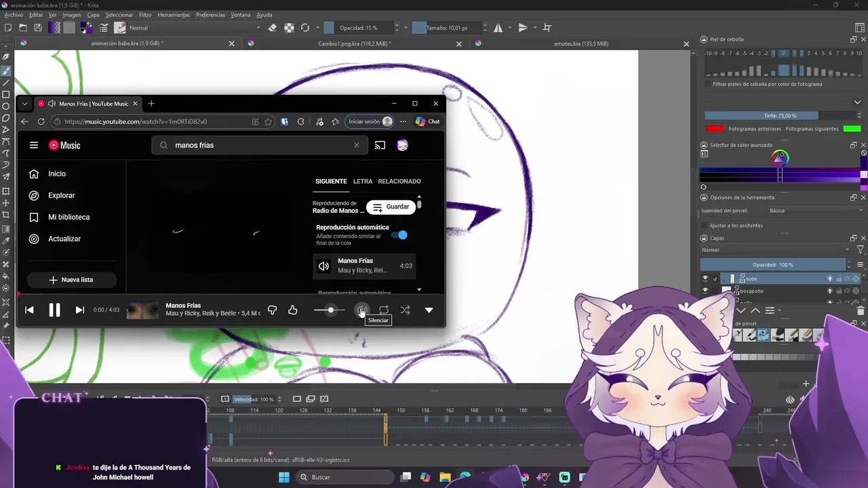Toggle repeat mode in YouTube Music player
Viewport: 868px width, 488px height.
[384, 310]
